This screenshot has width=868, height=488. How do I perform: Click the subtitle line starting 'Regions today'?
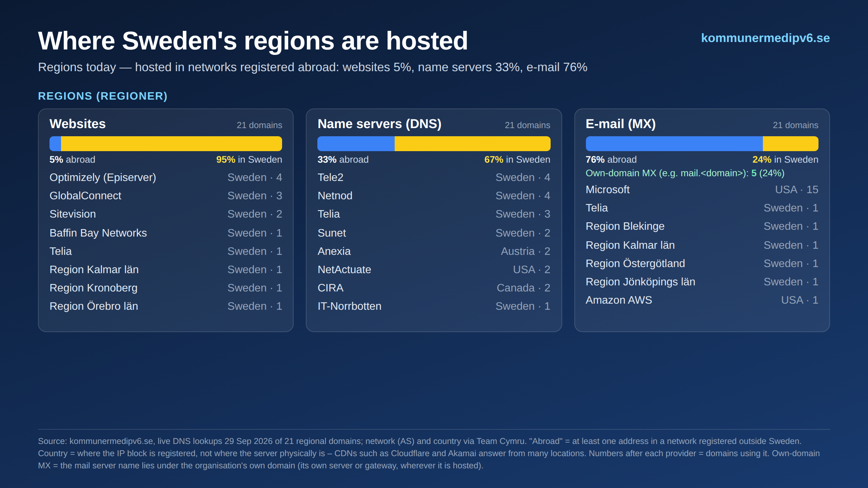point(313,67)
